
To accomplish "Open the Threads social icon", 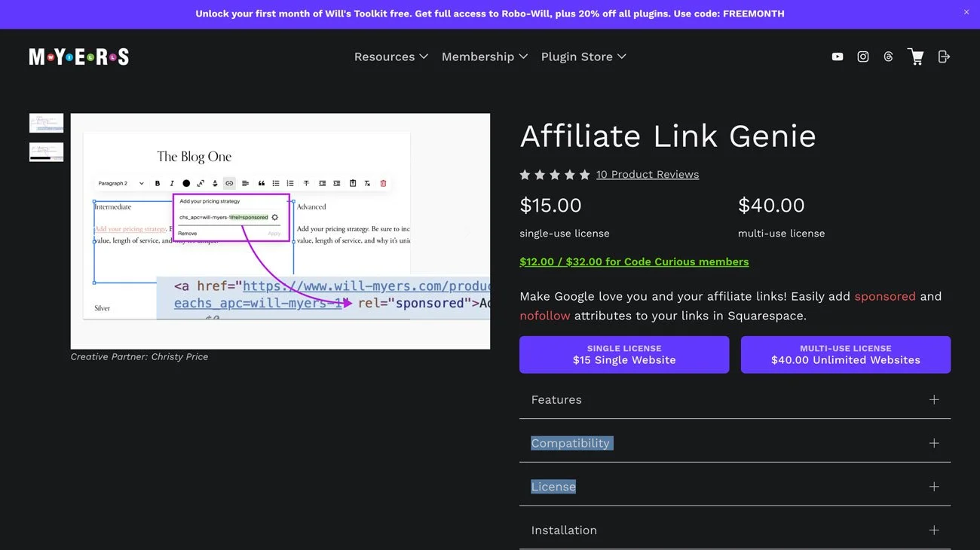I will (x=888, y=57).
